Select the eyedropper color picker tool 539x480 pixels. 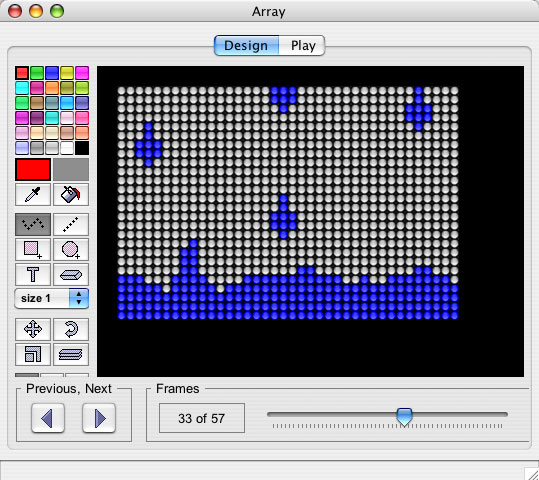click(33, 194)
